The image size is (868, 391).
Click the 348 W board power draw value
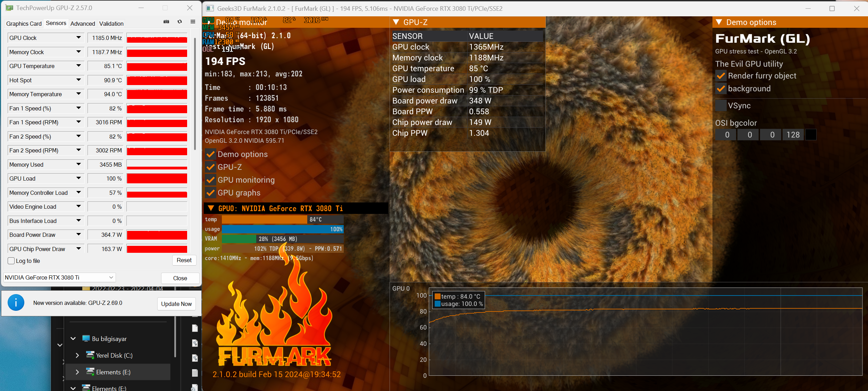[480, 101]
